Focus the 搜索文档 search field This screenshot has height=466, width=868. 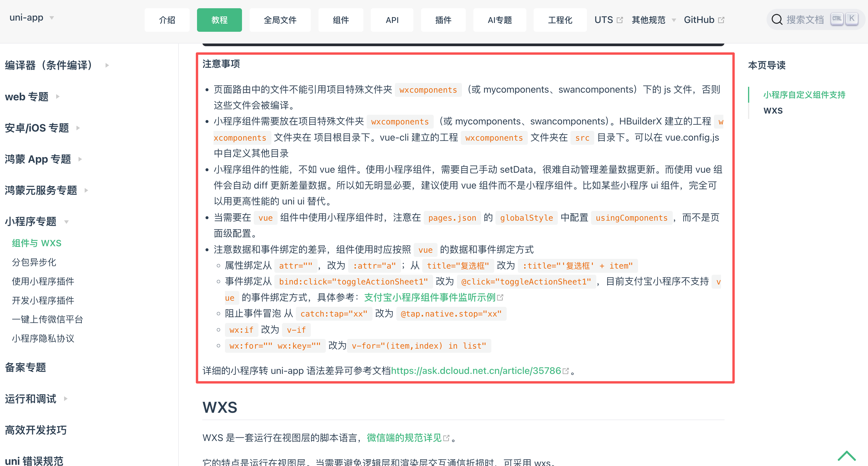[x=805, y=19]
